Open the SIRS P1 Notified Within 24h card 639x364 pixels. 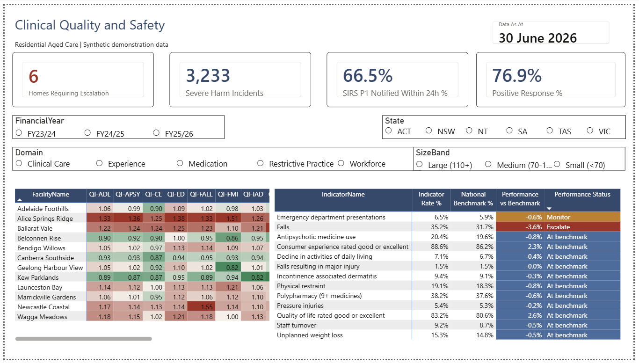coord(397,80)
